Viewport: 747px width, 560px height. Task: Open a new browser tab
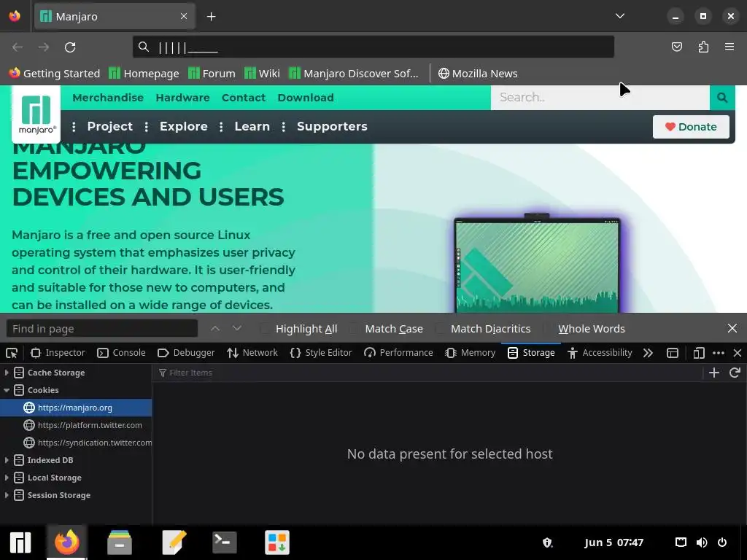[211, 17]
